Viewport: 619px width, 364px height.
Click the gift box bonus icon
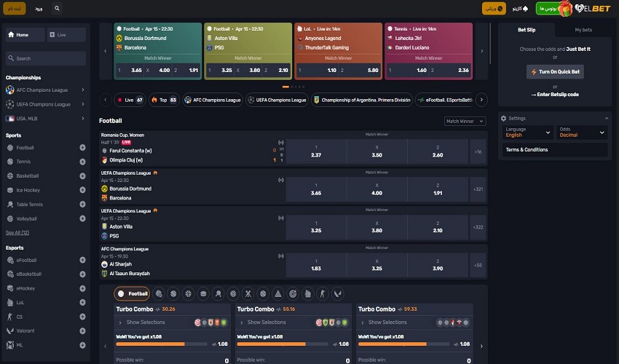[566, 8]
